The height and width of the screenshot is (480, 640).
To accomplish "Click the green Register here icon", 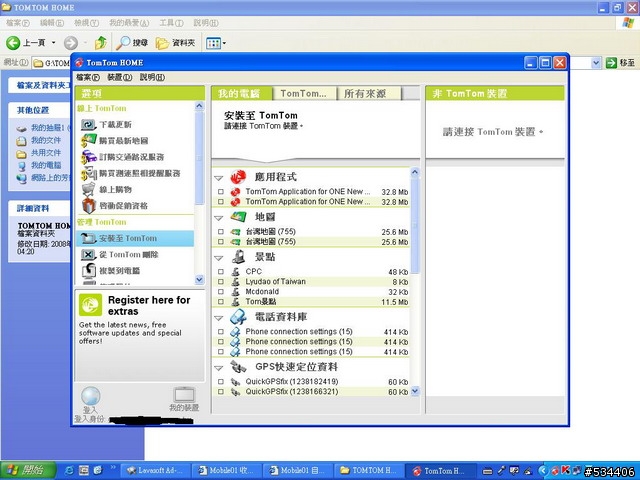I will 90,305.
